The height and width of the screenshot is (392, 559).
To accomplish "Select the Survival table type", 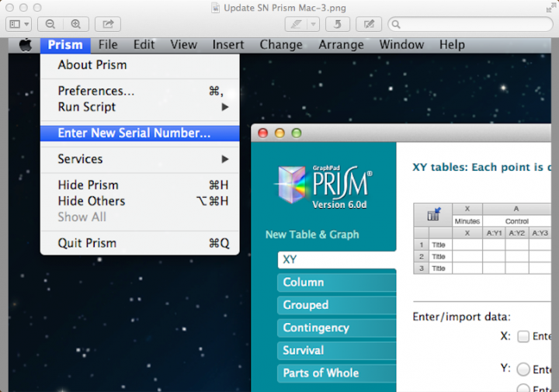I will [337, 350].
